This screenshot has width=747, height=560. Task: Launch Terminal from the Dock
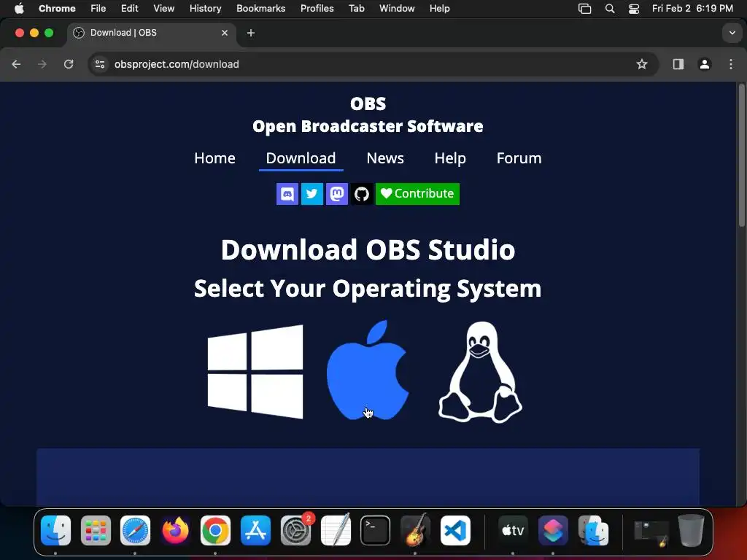pos(376,530)
